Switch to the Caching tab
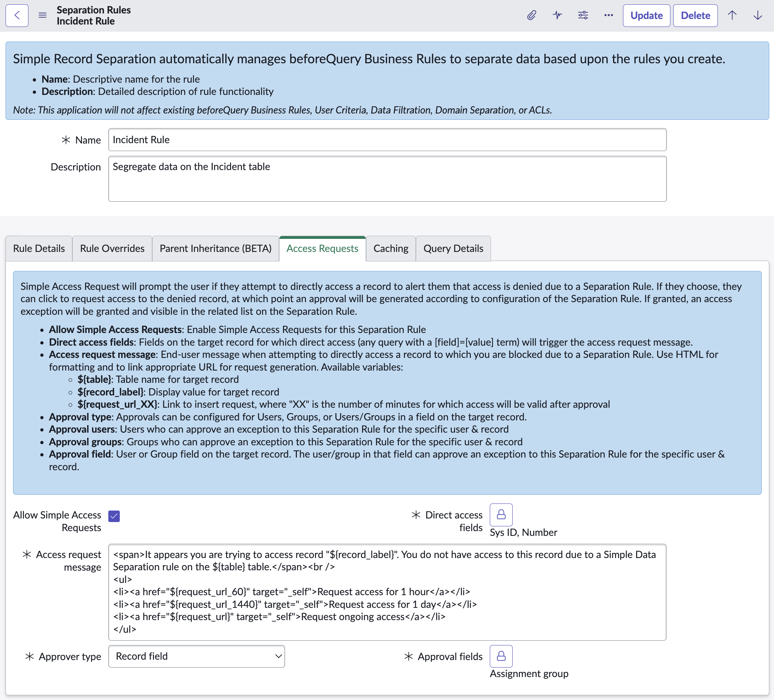This screenshot has height=700, width=774. 391,248
